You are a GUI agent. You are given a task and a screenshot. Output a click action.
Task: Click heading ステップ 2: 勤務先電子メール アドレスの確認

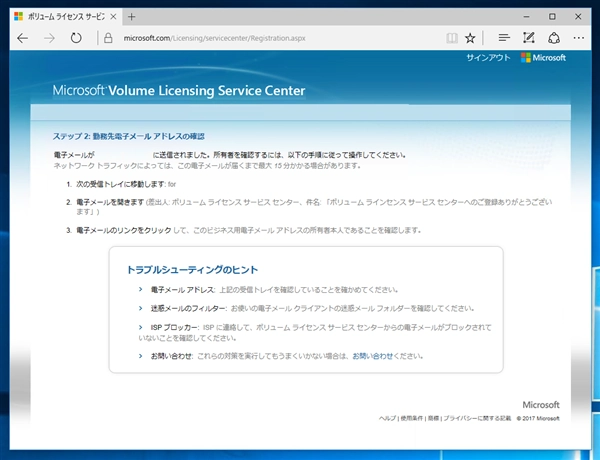[x=129, y=136]
